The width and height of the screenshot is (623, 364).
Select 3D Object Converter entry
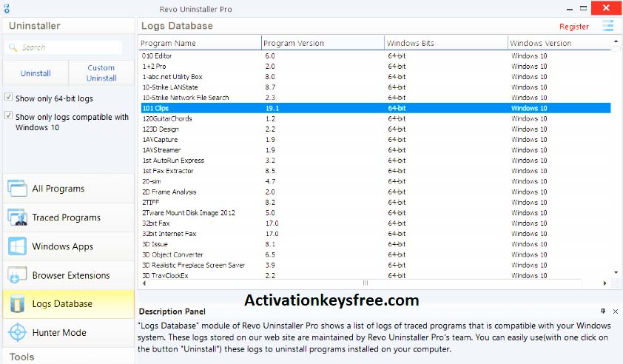point(376,255)
